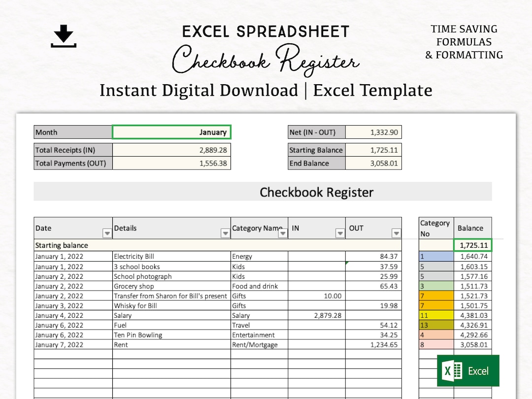This screenshot has height=399, width=532.
Task: Click the green Excel badge
Action: 468,370
